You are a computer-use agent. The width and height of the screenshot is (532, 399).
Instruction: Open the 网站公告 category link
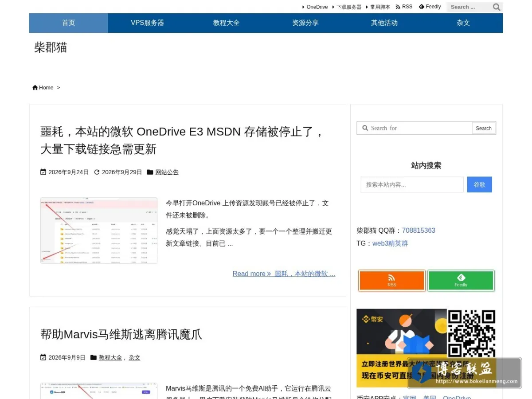167,172
